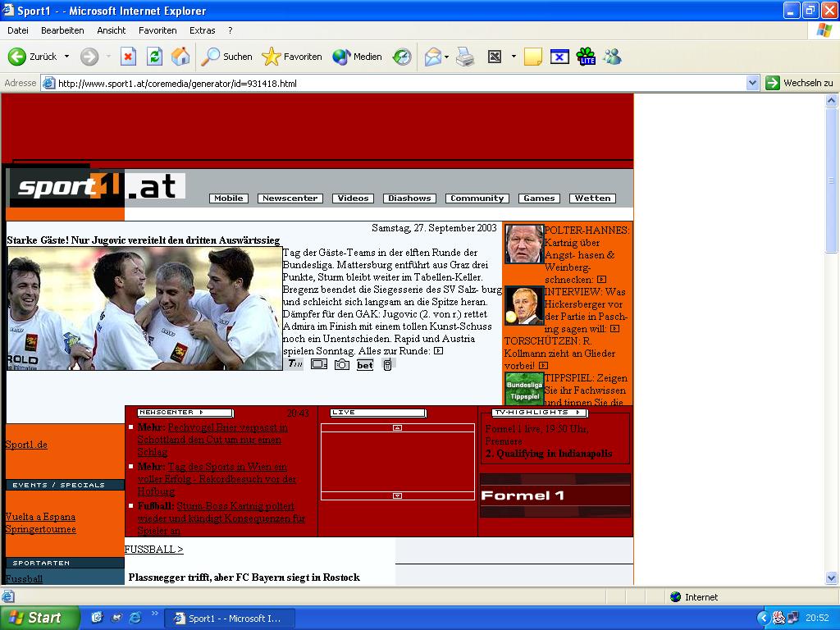This screenshot has width=840, height=630.
Task: Click the bet icon below the article
Action: [365, 365]
